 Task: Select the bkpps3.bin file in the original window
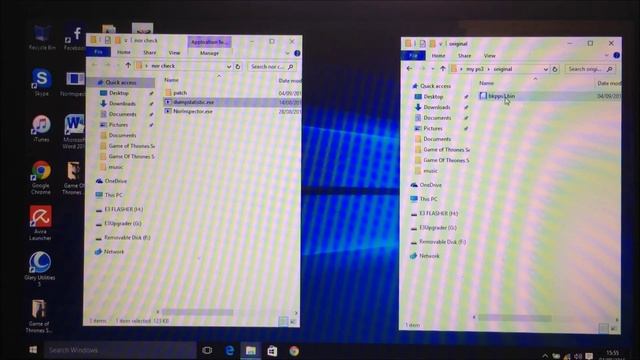coord(502,96)
